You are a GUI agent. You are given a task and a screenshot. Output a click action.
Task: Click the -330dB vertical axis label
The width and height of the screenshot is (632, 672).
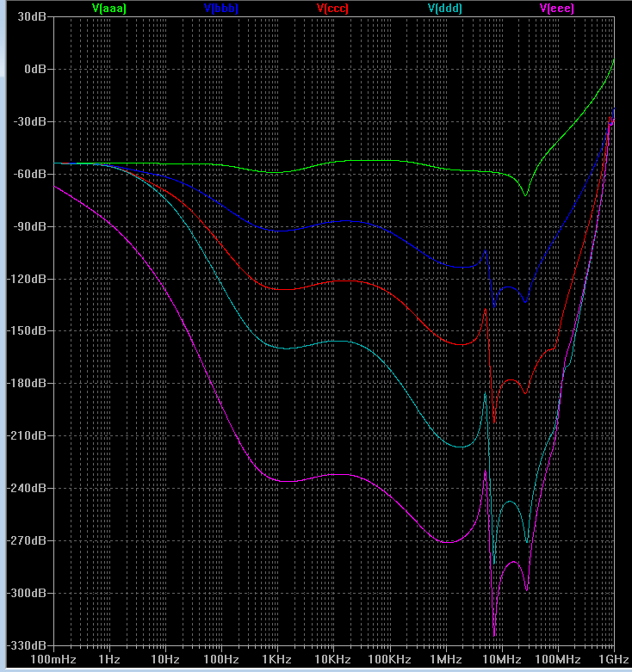[27, 645]
